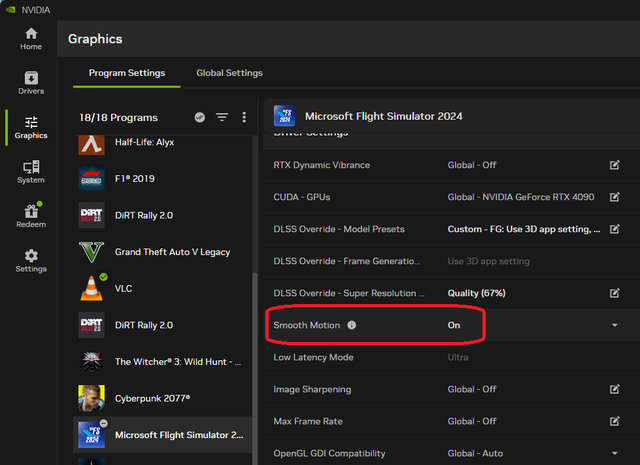640x465 pixels.
Task: Edit CUDA - GPUs setting
Action: point(615,197)
